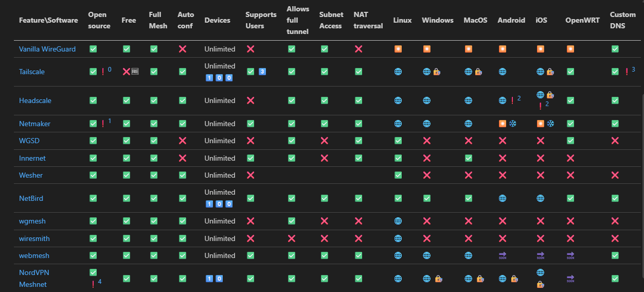Click the globe icon in NetBird iOS cell
This screenshot has height=292, width=644.
[540, 198]
